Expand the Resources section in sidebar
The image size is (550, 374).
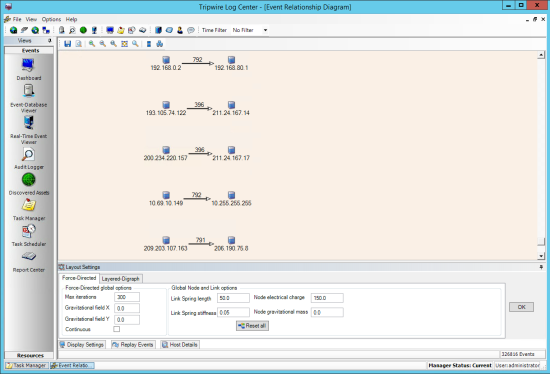(29, 355)
